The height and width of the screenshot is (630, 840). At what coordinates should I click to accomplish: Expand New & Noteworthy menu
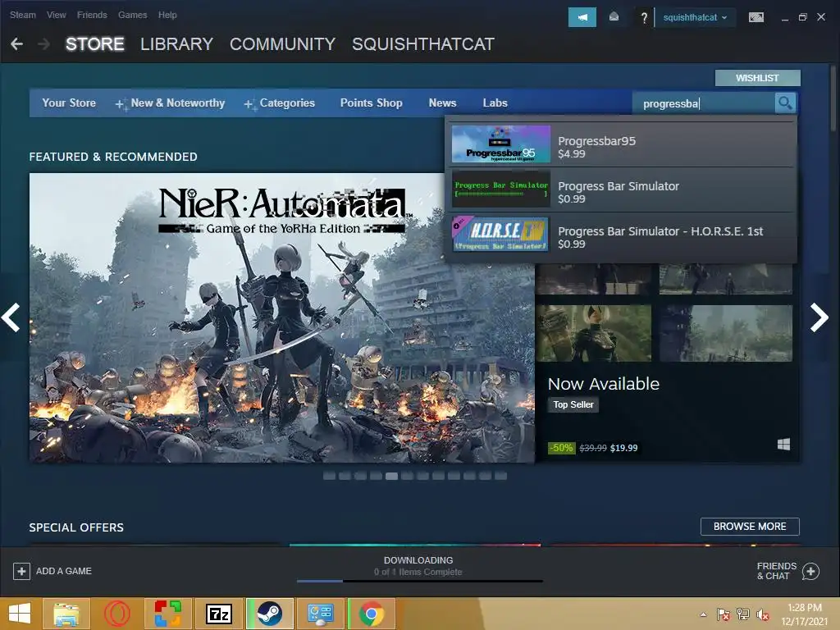171,103
